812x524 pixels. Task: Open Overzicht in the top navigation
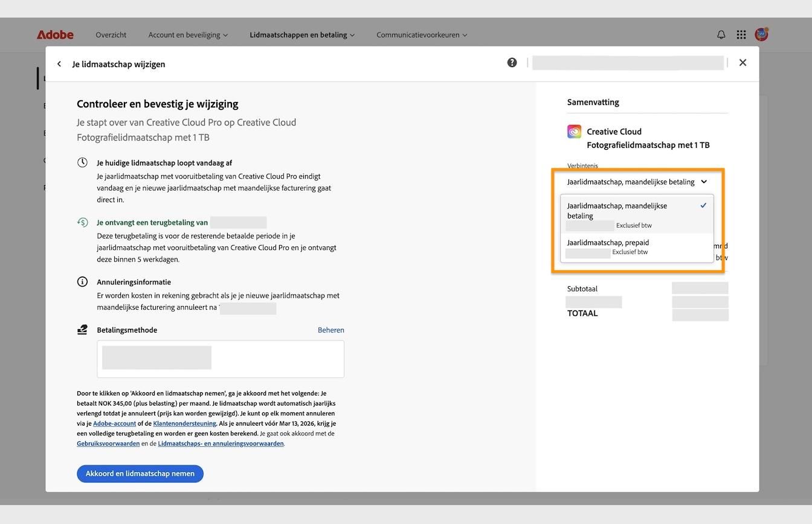coord(111,35)
